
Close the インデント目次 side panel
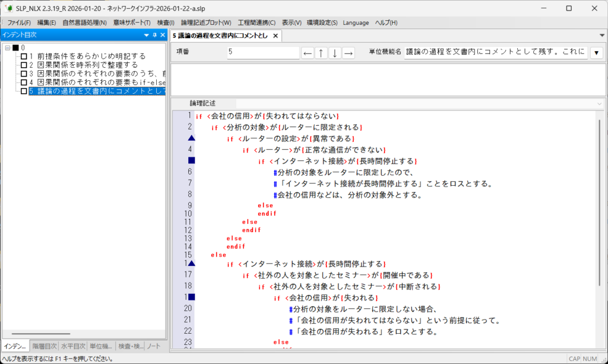tap(161, 35)
